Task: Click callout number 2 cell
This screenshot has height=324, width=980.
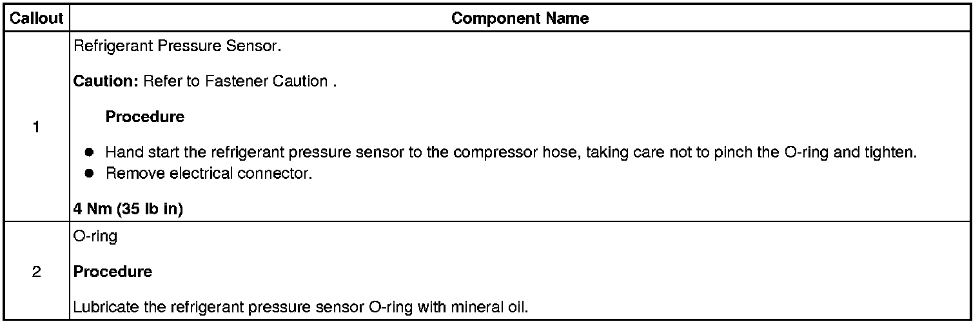Action: click(x=36, y=272)
